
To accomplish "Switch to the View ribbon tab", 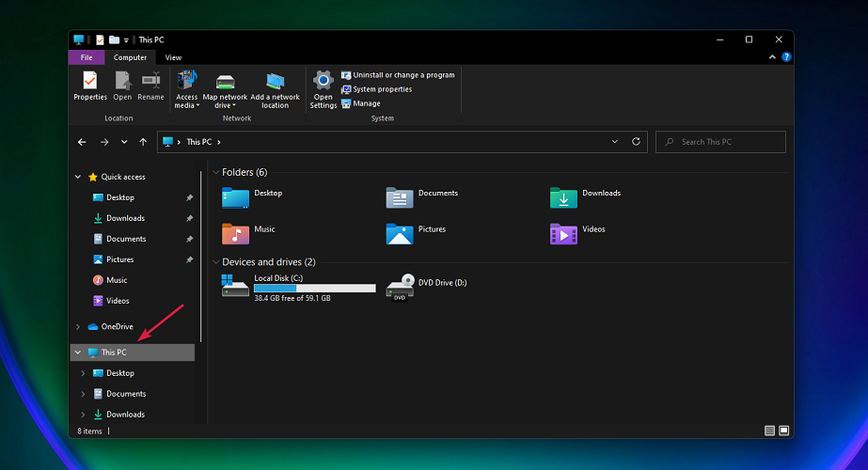I will click(x=173, y=57).
